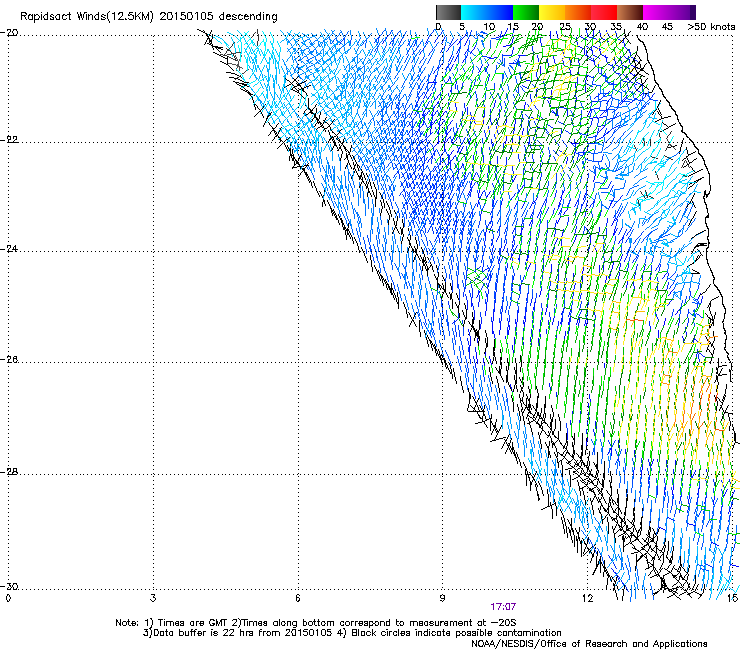Click the dark purple 45-50 knots legend segment
740x650 pixels.
(x=682, y=12)
